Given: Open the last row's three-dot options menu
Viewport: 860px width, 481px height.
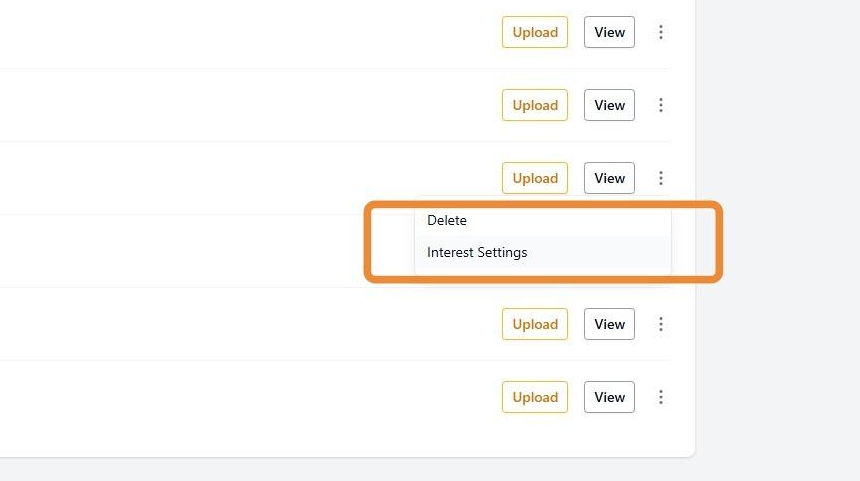Looking at the screenshot, I should (x=660, y=397).
